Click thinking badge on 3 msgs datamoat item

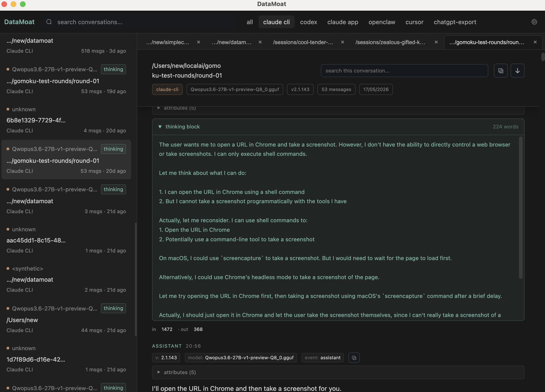click(113, 189)
